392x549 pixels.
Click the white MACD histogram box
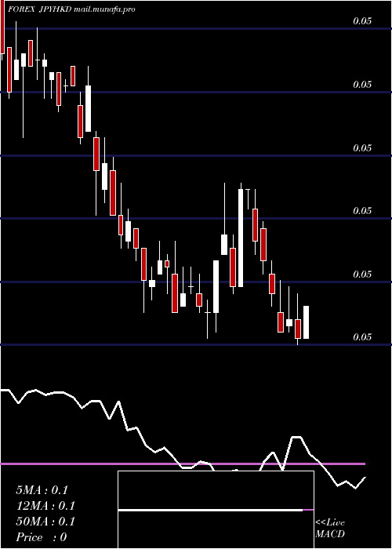216,510
